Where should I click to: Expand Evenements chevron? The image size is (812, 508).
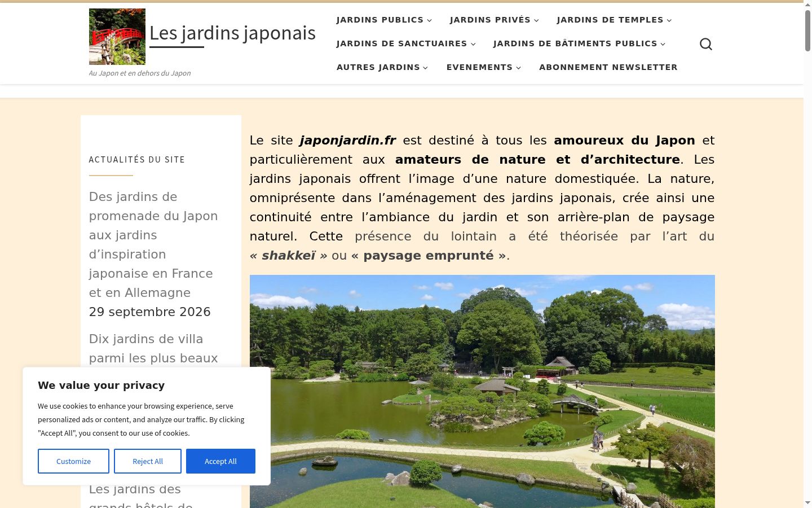[519, 68]
